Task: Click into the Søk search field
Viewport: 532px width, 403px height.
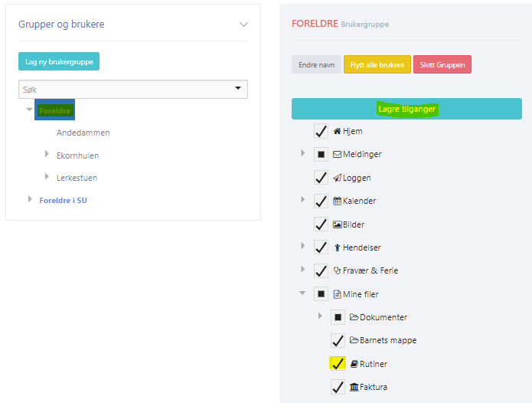Action: (x=127, y=90)
